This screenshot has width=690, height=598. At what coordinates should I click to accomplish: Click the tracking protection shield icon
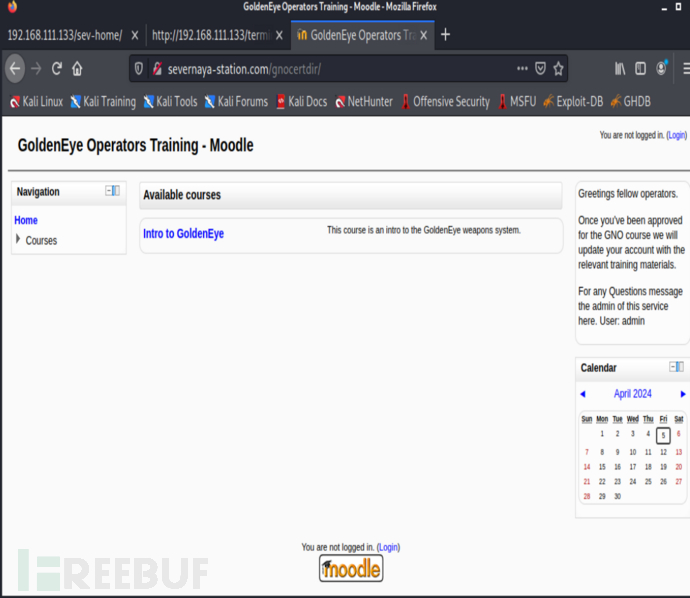pos(139,69)
